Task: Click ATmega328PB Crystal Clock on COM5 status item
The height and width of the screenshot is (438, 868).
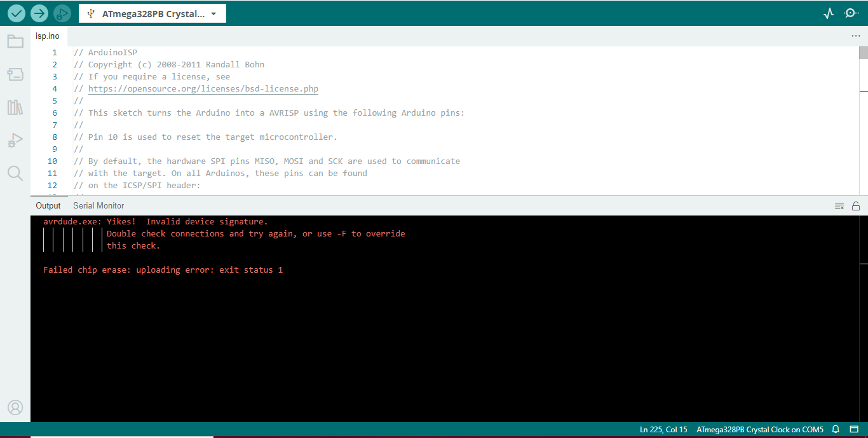Action: (x=760, y=429)
